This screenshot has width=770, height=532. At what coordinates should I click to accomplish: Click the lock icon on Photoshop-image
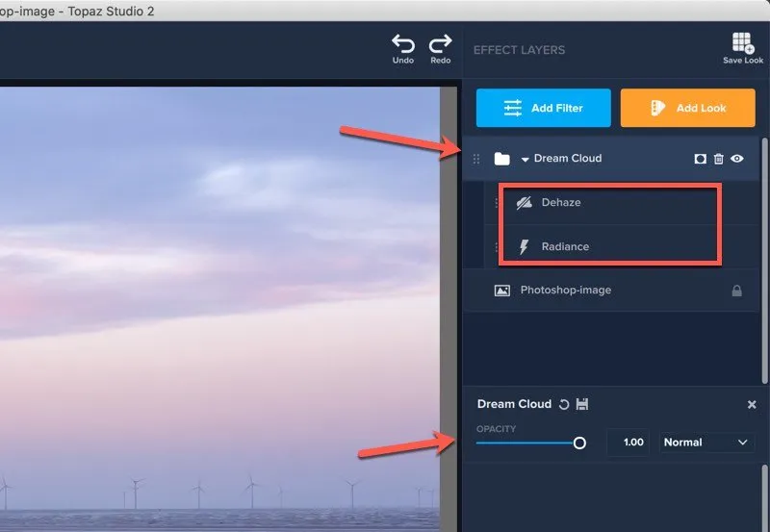tap(736, 291)
